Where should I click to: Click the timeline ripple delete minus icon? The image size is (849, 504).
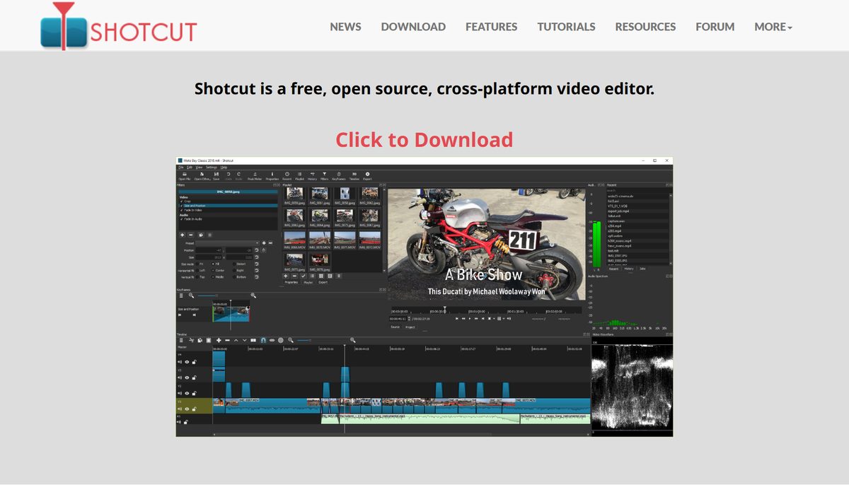pos(227,340)
